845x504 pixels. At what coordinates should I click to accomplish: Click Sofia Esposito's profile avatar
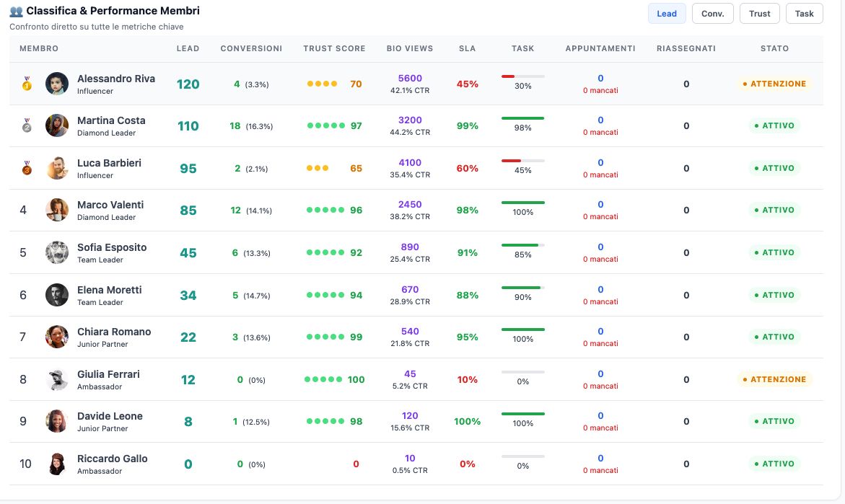57,252
